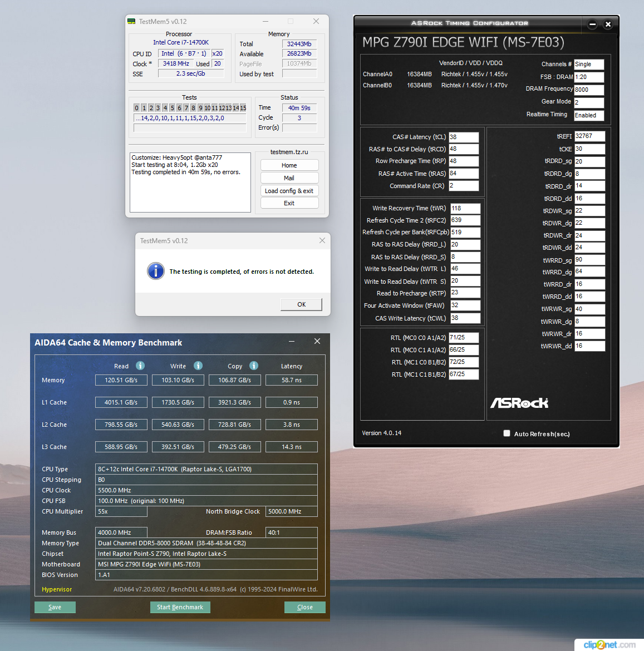
Task: Click the North Bridge Clock 5000.0 MHz field
Action: pos(292,511)
